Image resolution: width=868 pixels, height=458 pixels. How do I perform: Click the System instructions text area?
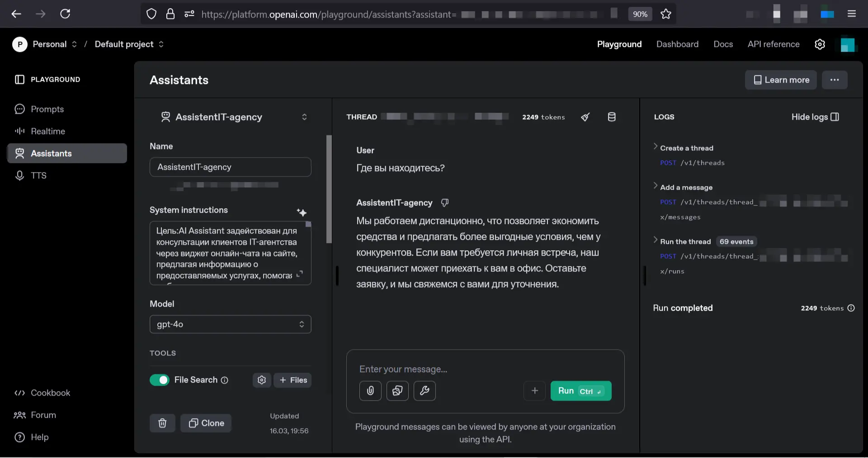pyautogui.click(x=231, y=253)
